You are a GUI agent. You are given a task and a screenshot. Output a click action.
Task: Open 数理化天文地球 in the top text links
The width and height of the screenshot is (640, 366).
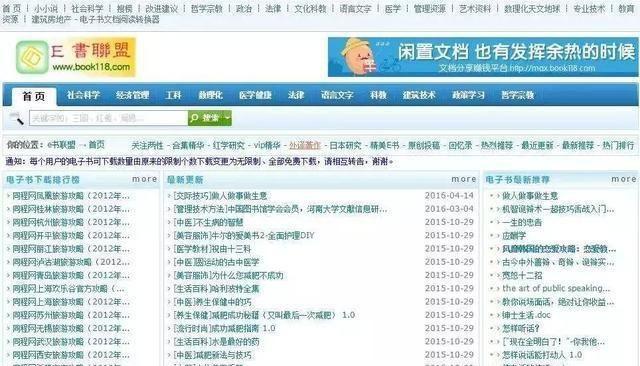coord(532,9)
